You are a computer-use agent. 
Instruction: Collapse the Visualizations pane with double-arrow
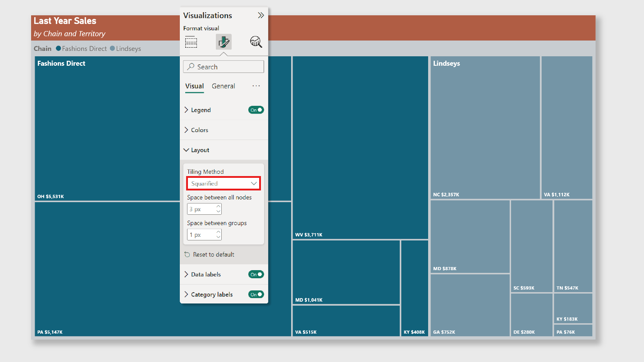[x=261, y=15]
